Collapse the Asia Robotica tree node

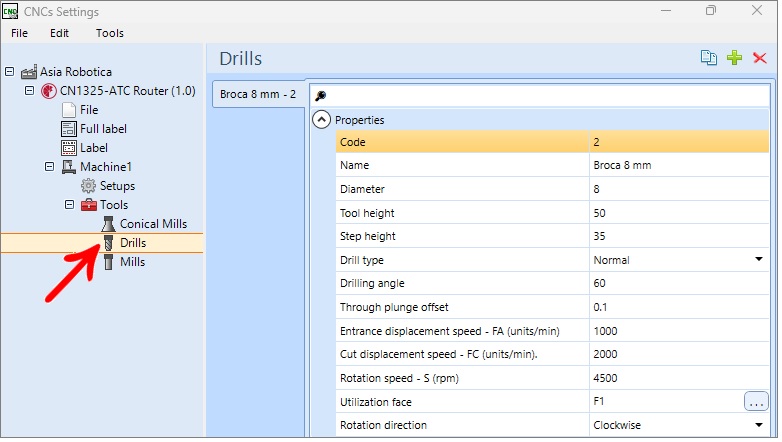pyautogui.click(x=10, y=72)
